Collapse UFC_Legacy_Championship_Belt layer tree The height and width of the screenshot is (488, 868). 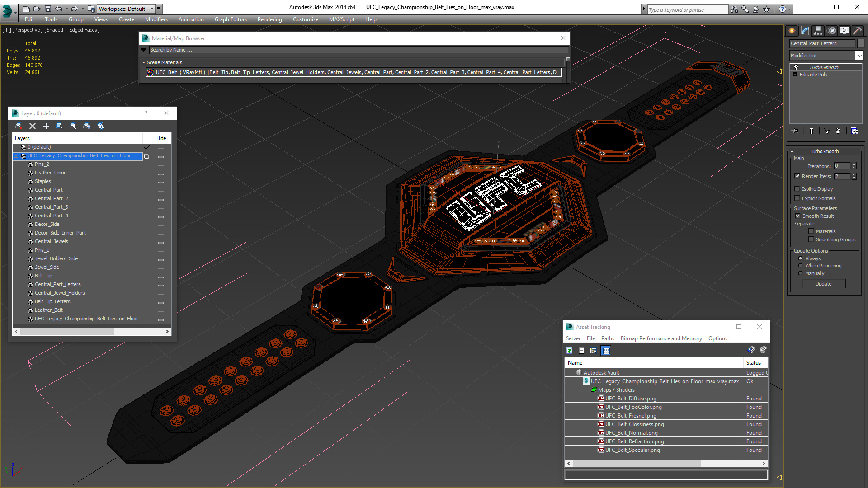(16, 156)
